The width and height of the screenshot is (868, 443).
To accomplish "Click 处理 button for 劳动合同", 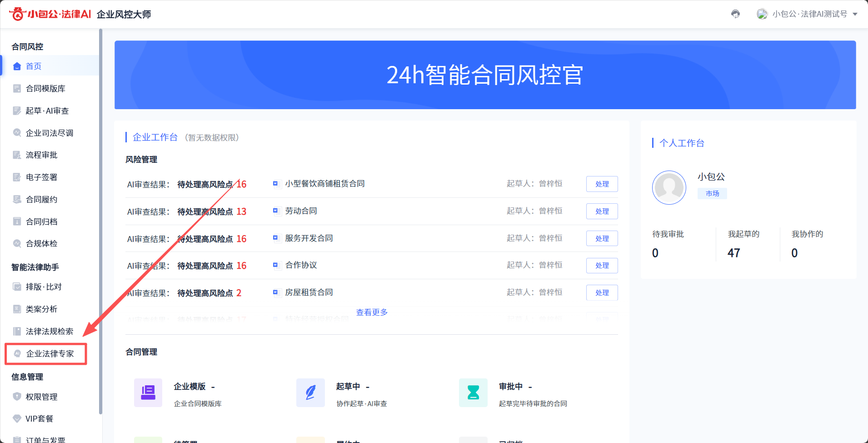I will click(x=602, y=211).
